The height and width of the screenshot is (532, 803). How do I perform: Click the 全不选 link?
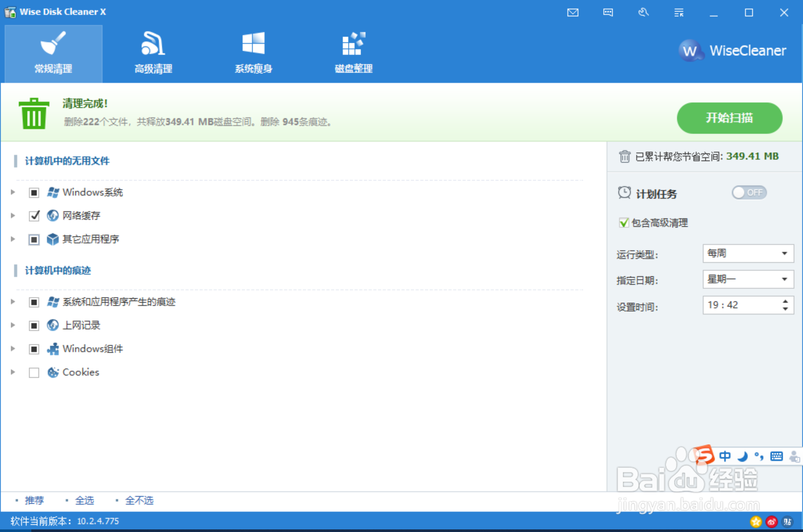point(139,500)
